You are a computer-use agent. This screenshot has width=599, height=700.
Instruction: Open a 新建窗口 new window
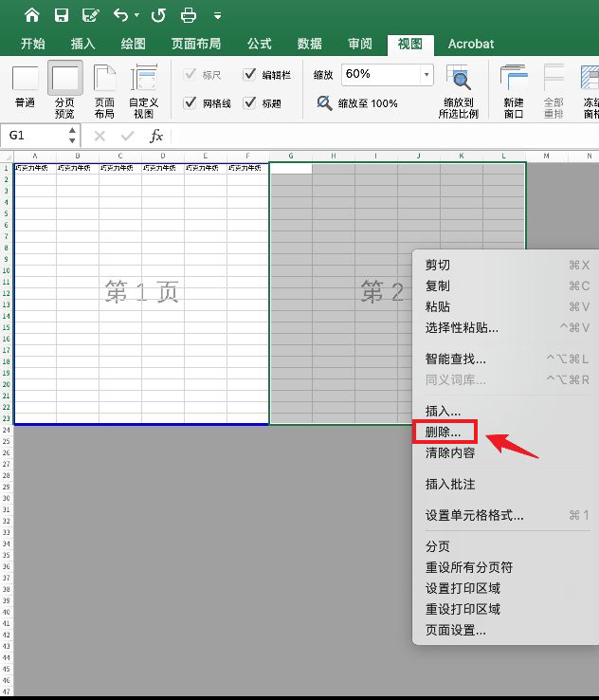[514, 92]
